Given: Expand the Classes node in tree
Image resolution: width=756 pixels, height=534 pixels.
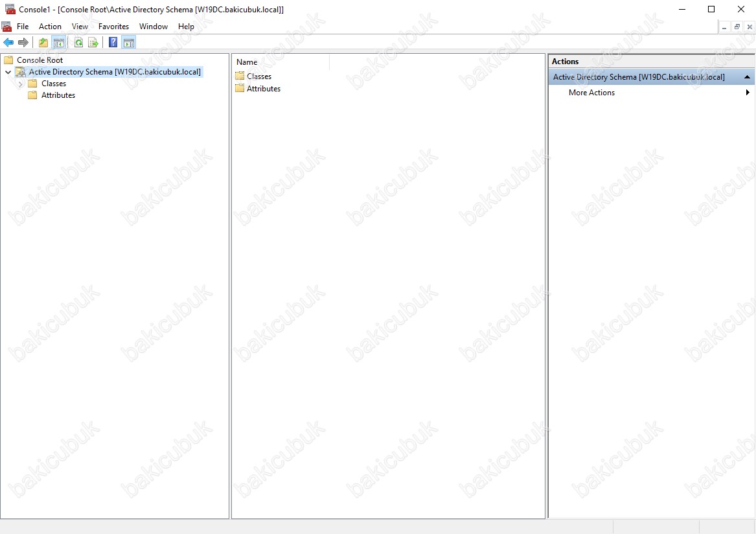Looking at the screenshot, I should point(21,84).
